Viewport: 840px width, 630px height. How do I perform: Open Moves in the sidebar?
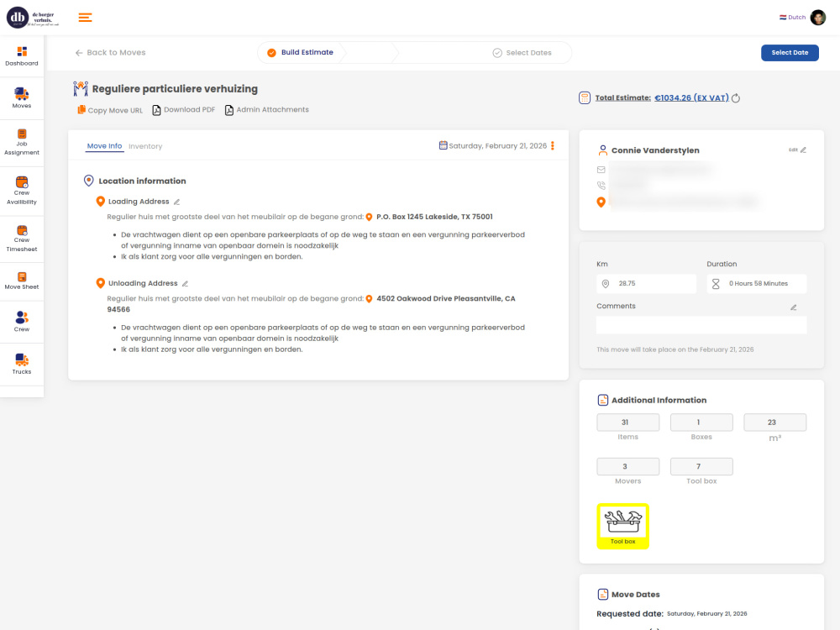click(x=22, y=98)
